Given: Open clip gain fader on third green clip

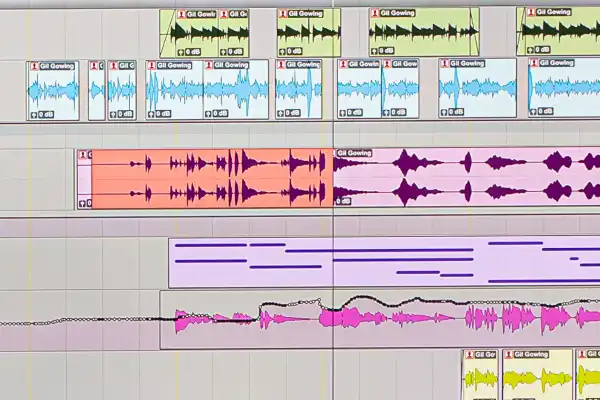Looking at the screenshot, I should click(282, 51).
